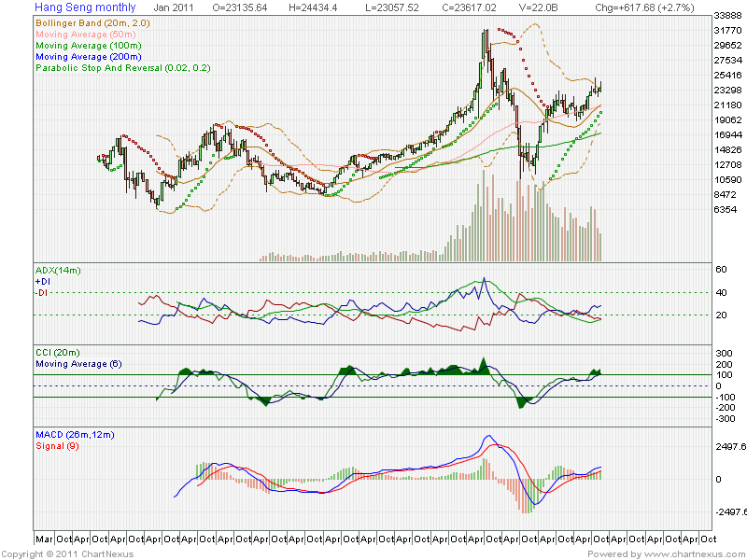Open the 'www.chartnexus.com' powered-by link

pyautogui.click(x=693, y=554)
